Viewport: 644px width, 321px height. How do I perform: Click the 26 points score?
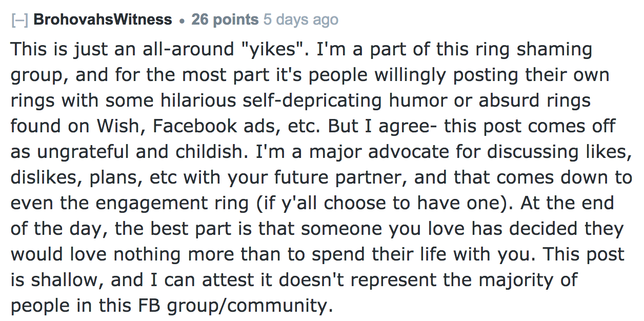pos(225,20)
